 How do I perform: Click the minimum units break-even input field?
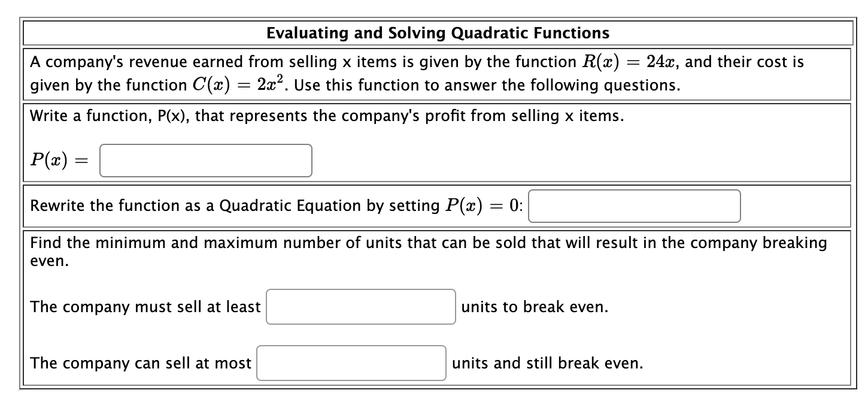pos(360,306)
